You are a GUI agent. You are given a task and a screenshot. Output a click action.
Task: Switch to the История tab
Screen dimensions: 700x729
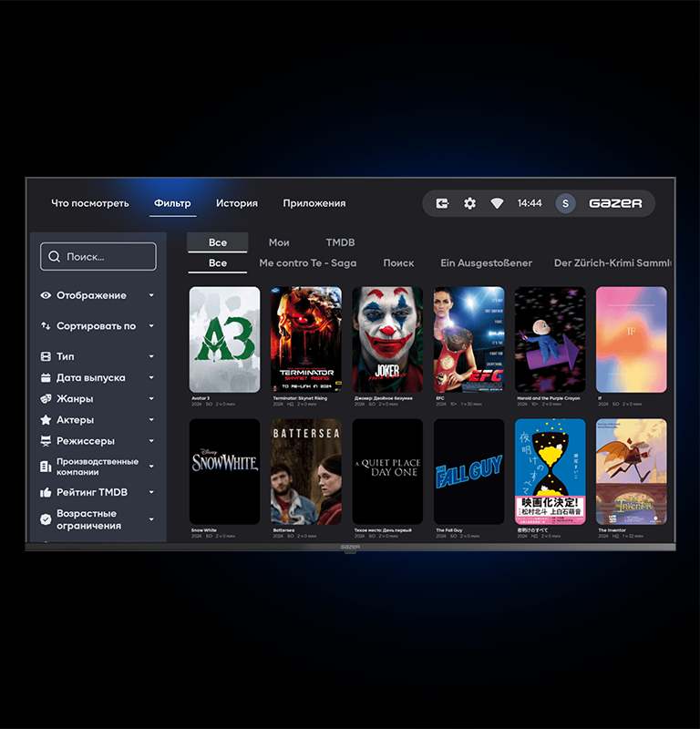click(237, 203)
